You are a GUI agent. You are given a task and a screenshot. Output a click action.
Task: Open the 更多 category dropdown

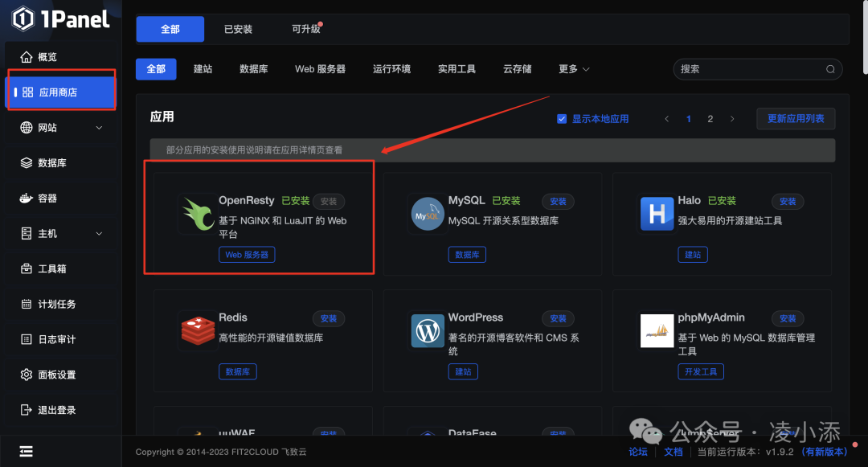(x=574, y=69)
